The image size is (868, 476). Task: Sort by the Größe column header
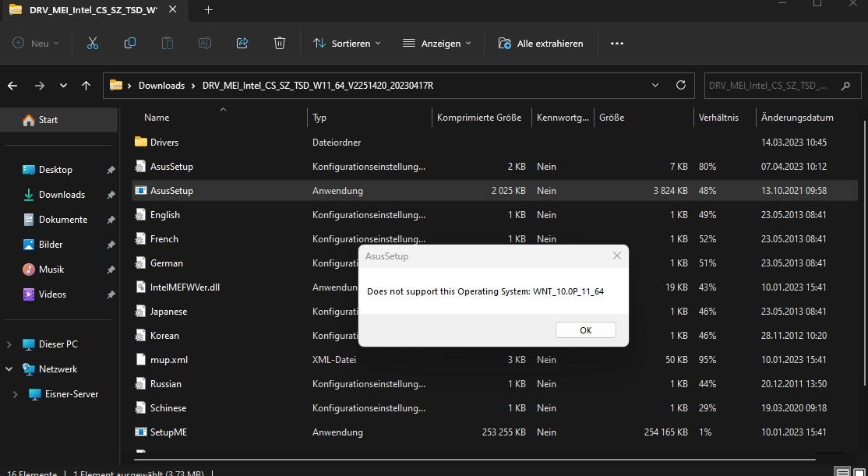tap(612, 118)
